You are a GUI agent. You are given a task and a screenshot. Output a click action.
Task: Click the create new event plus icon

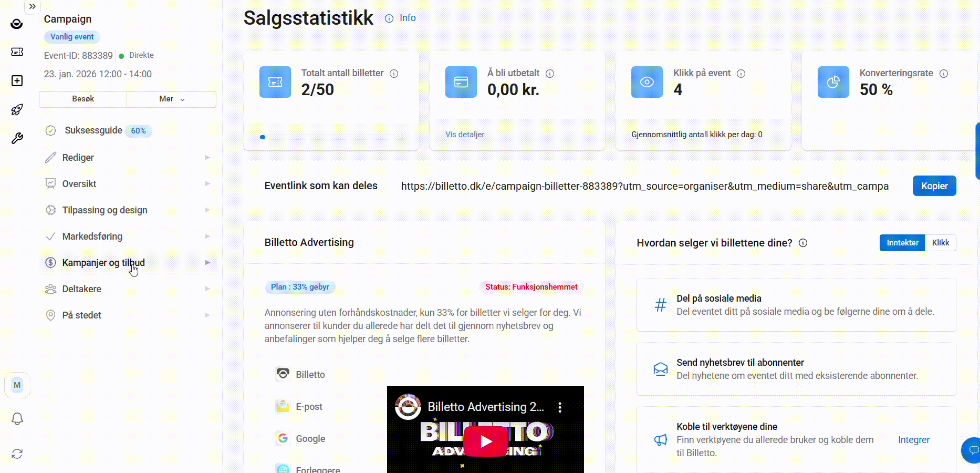click(x=17, y=80)
